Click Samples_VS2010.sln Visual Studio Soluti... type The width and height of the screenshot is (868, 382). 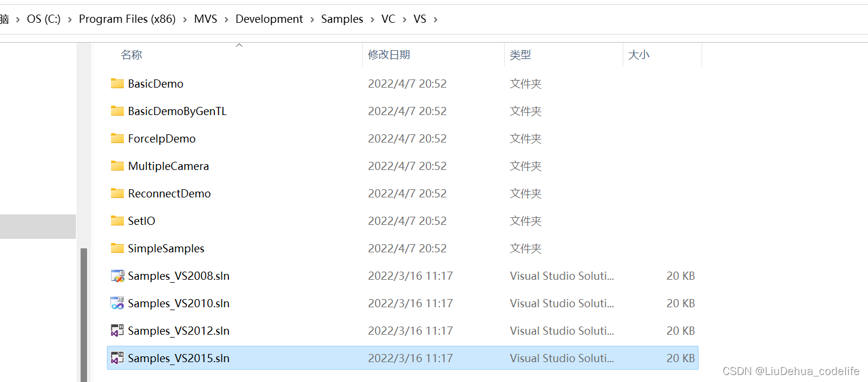[562, 303]
